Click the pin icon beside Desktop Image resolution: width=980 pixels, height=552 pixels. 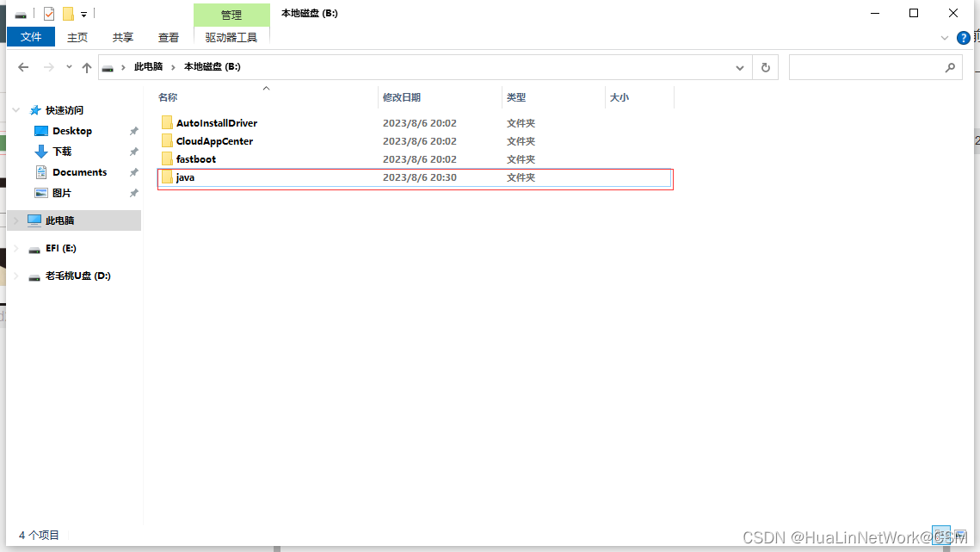click(133, 131)
